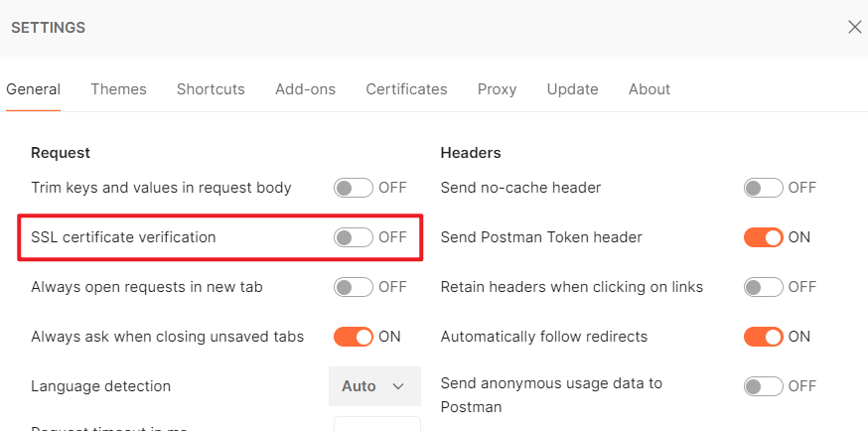Toggle Trim keys and values in request body
Image resolution: width=868 pixels, height=431 pixels.
(x=354, y=188)
